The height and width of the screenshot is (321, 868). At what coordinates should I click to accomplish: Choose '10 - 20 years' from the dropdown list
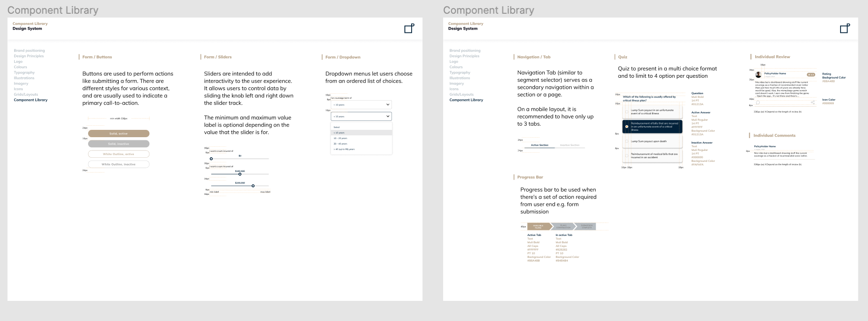point(361,138)
